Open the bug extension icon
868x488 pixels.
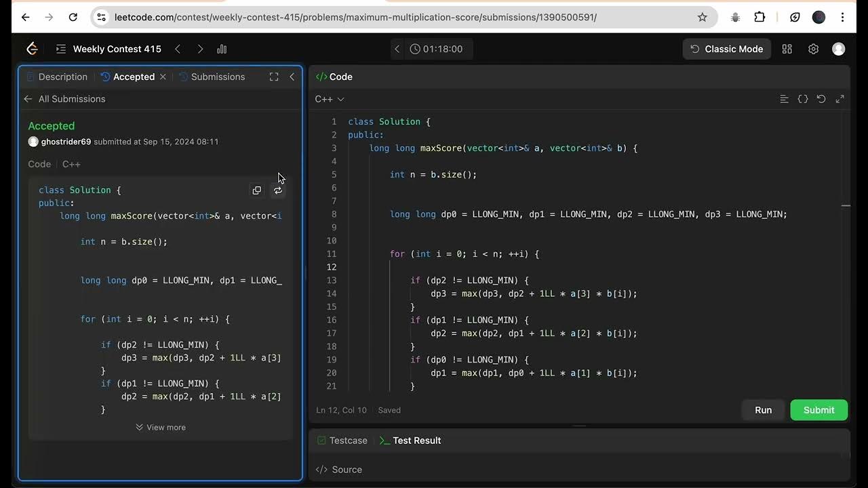point(735,17)
